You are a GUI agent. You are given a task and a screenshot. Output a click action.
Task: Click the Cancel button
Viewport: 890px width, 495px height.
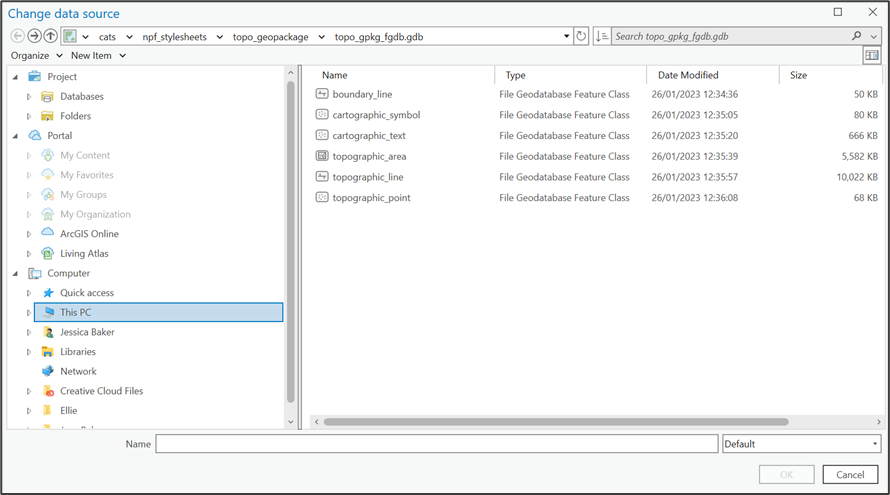coord(850,475)
